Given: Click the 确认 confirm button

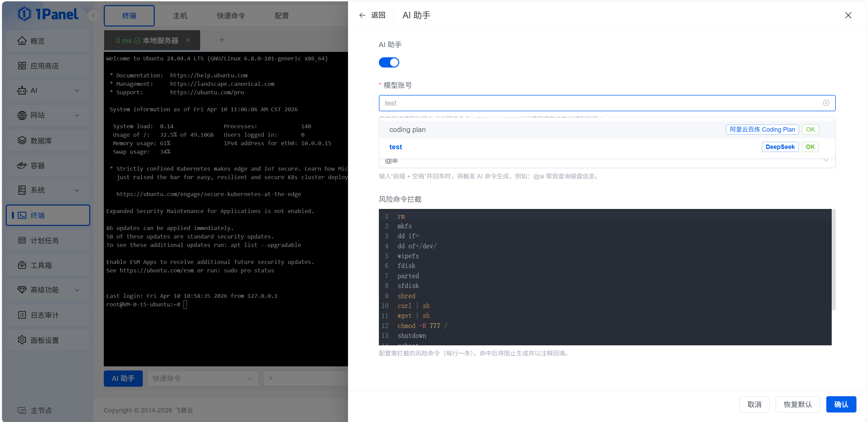Looking at the screenshot, I should [841, 404].
